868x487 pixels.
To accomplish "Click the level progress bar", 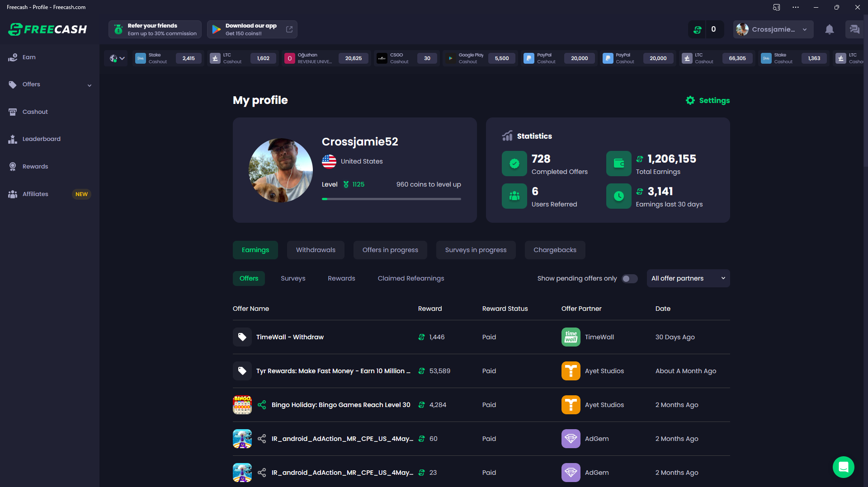I will point(391,199).
